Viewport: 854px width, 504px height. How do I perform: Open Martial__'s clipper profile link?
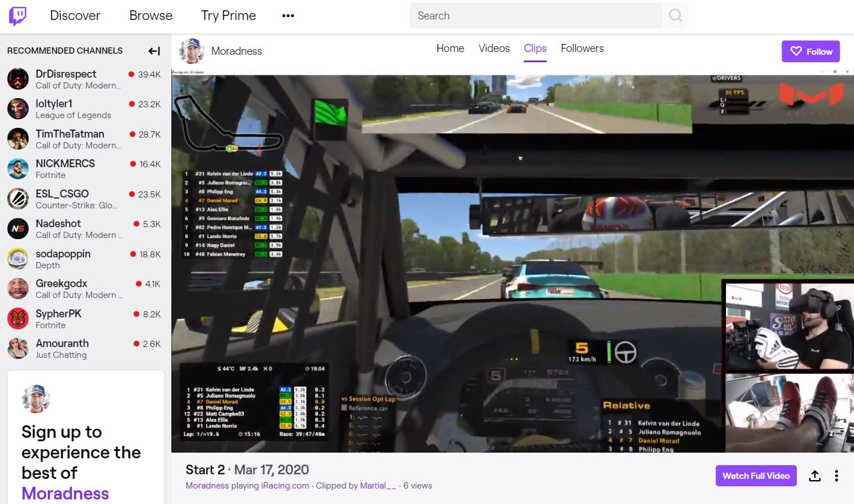[x=378, y=486]
